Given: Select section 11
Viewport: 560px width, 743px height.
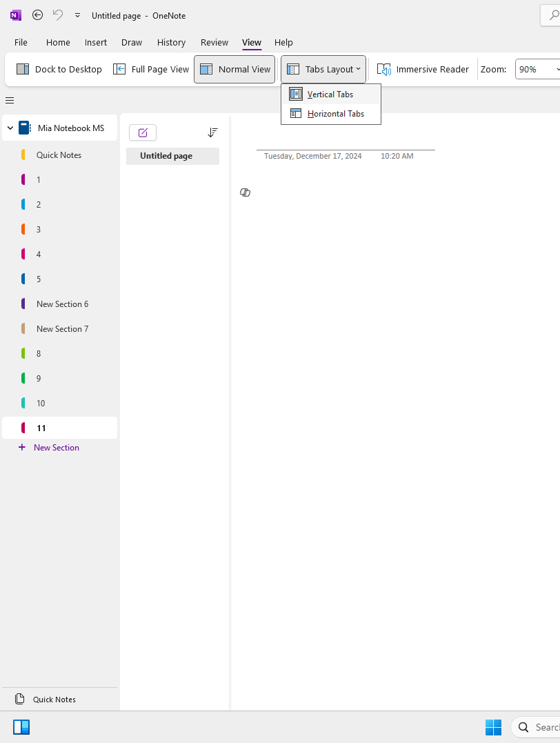Looking at the screenshot, I should click(x=60, y=428).
